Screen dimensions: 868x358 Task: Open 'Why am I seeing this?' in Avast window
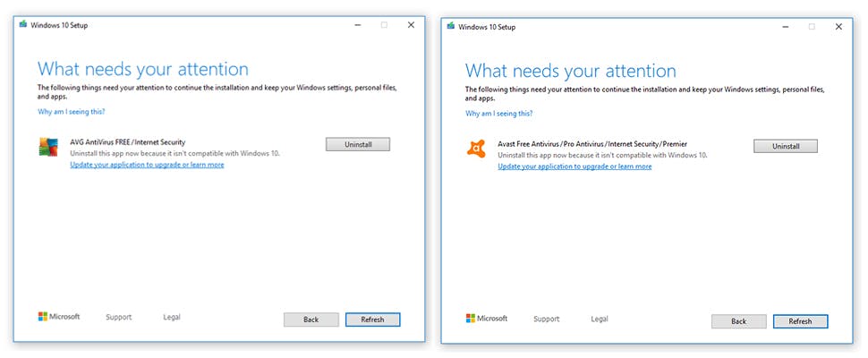point(499,114)
